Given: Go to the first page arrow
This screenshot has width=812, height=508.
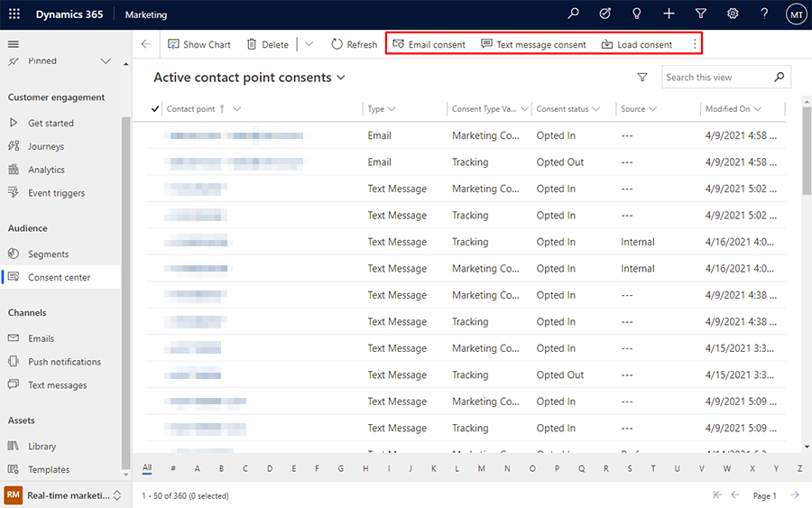Looking at the screenshot, I should (717, 495).
